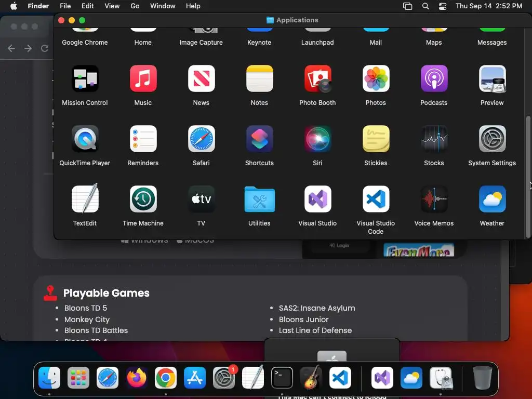Select the Keynote app label
Viewport: 532px width, 399px height.
coord(259,43)
